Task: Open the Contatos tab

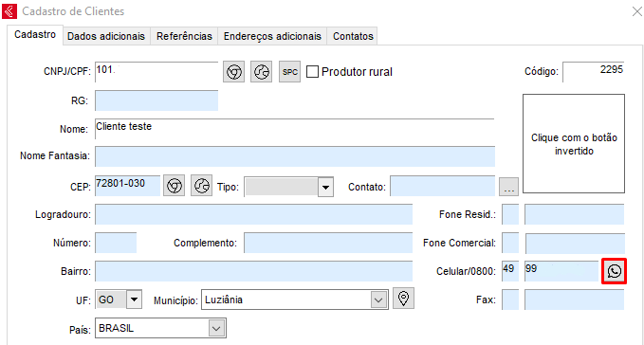Action: [353, 36]
